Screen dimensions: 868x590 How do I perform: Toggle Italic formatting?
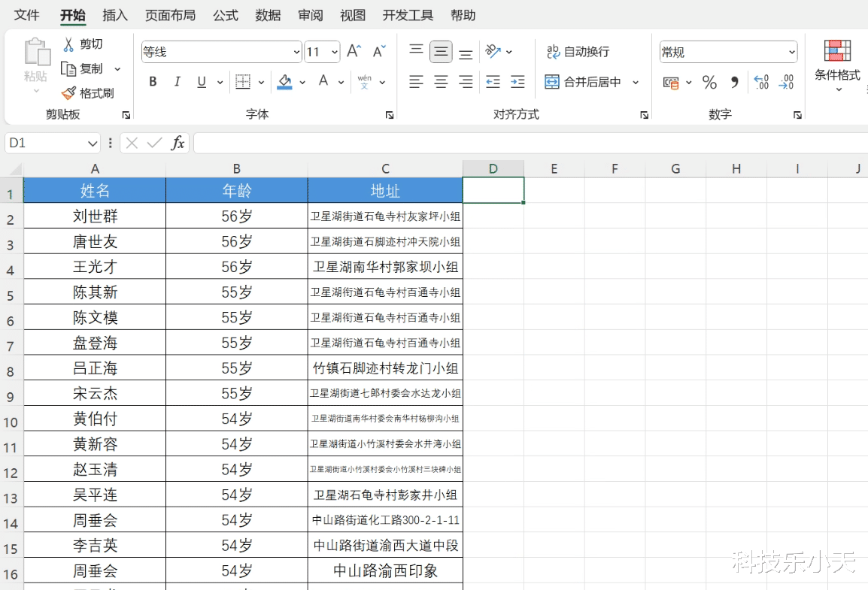(178, 83)
